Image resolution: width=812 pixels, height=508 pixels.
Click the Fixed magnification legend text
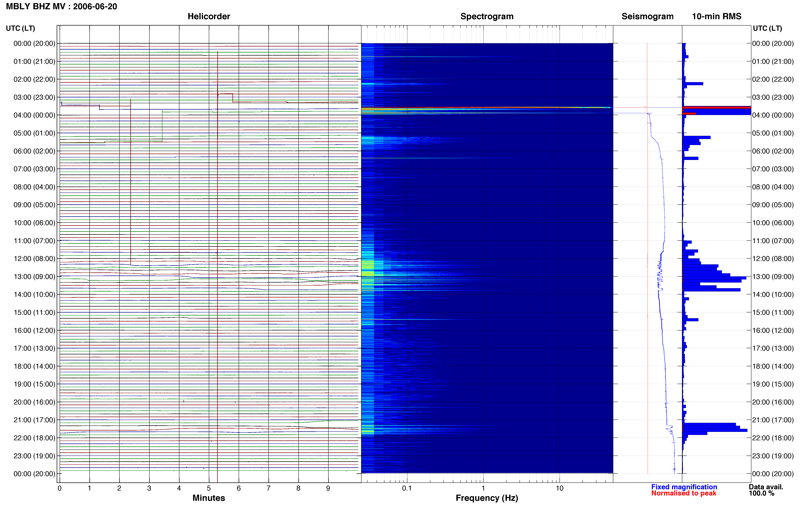684,487
